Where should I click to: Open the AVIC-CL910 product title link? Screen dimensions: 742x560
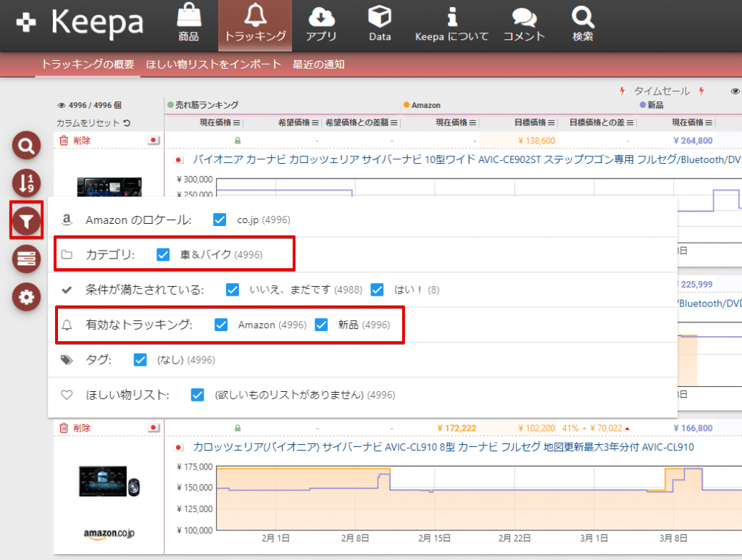(443, 447)
